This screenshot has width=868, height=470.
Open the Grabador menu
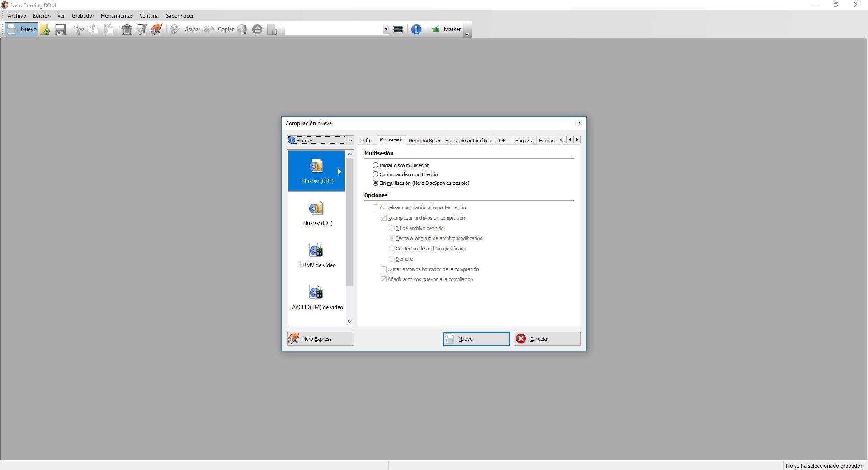(x=83, y=16)
